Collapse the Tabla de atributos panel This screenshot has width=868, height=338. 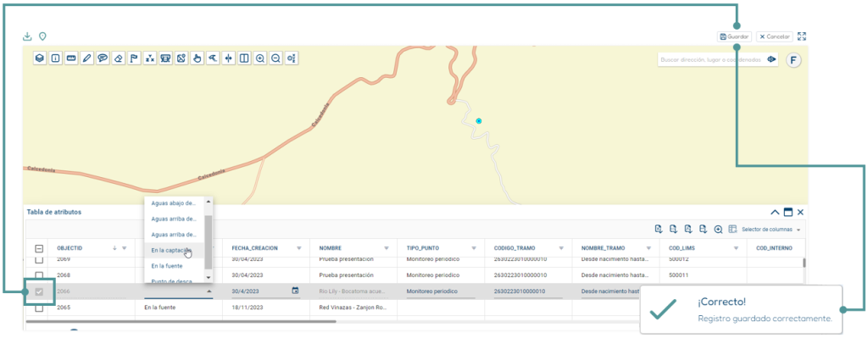(775, 212)
